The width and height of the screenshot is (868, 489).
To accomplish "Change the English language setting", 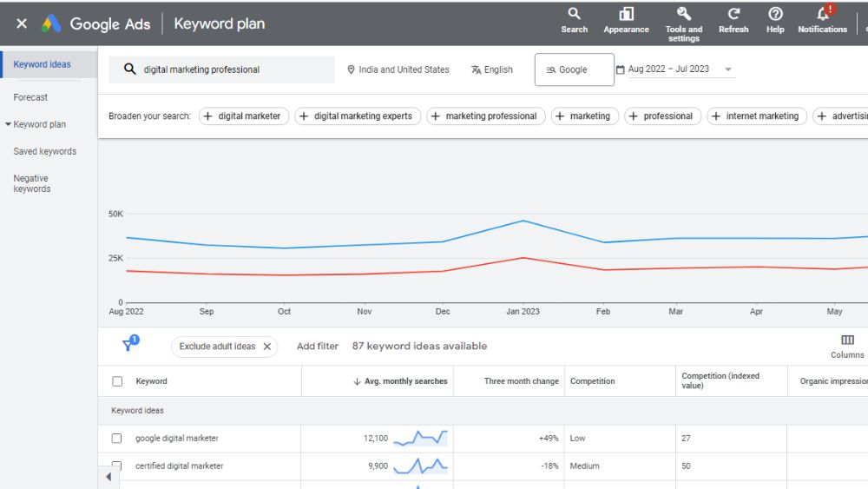I will [492, 69].
